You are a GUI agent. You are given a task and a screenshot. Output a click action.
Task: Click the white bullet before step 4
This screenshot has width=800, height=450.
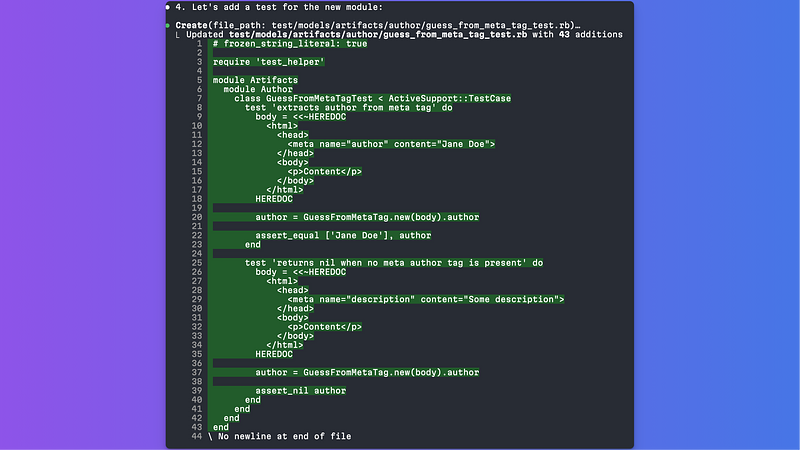coord(168,7)
